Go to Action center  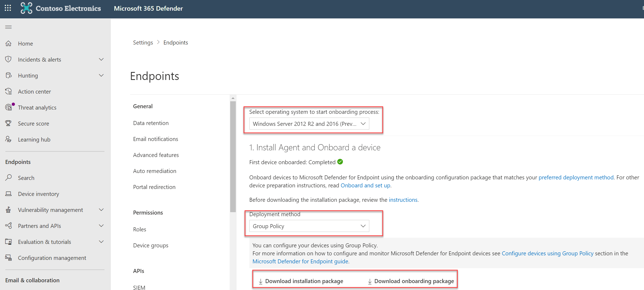(x=34, y=91)
